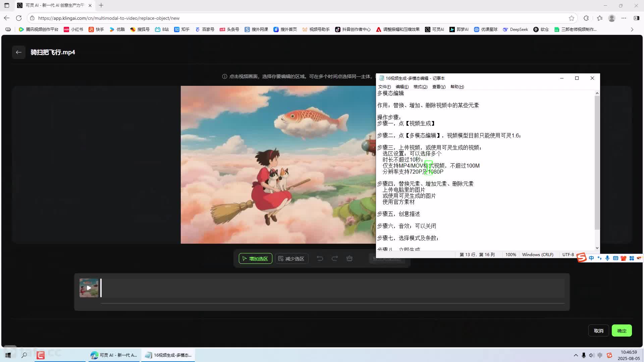Click the green 确定 button

[622, 330]
